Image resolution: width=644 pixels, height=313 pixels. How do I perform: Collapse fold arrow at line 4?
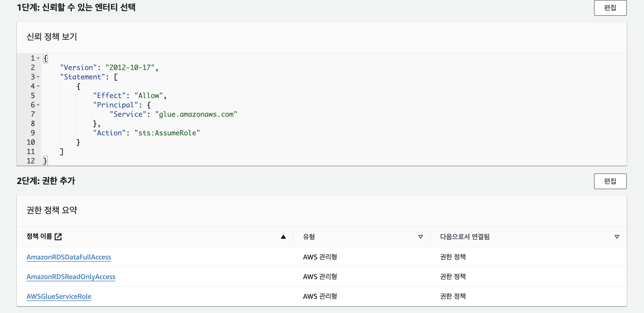tap(38, 86)
